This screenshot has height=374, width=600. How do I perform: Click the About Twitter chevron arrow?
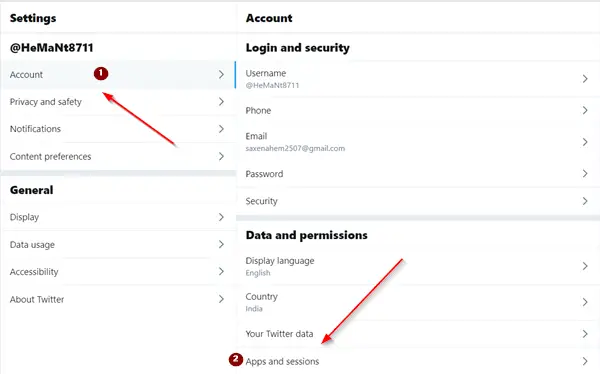point(221,299)
